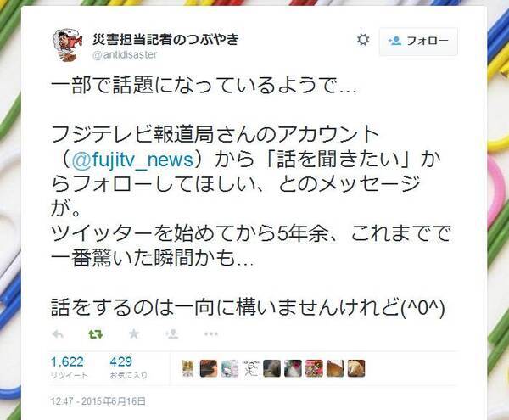Image resolution: width=509 pixels, height=420 pixels.
Task: Click the last retweeter avatar thumbnail
Action: tap(356, 368)
